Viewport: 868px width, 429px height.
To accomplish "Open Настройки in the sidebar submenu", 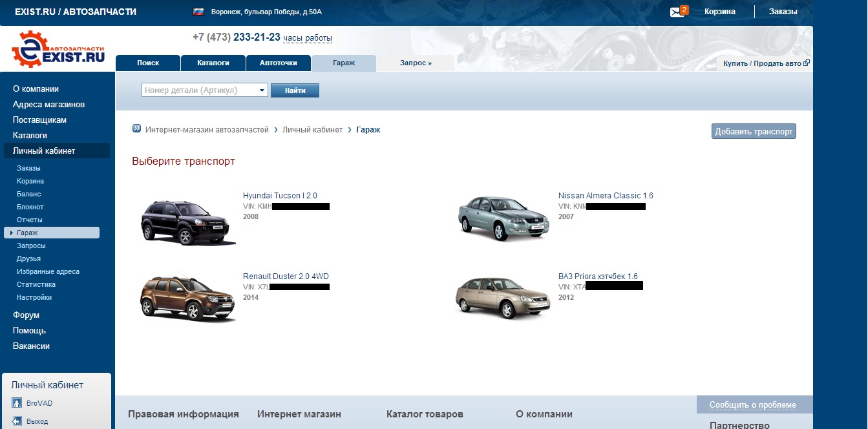I will 34,297.
